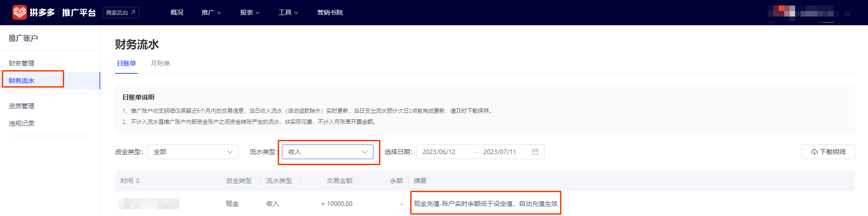Select 财务管理 in the sidebar
The height and width of the screenshot is (216, 868).
click(22, 63)
